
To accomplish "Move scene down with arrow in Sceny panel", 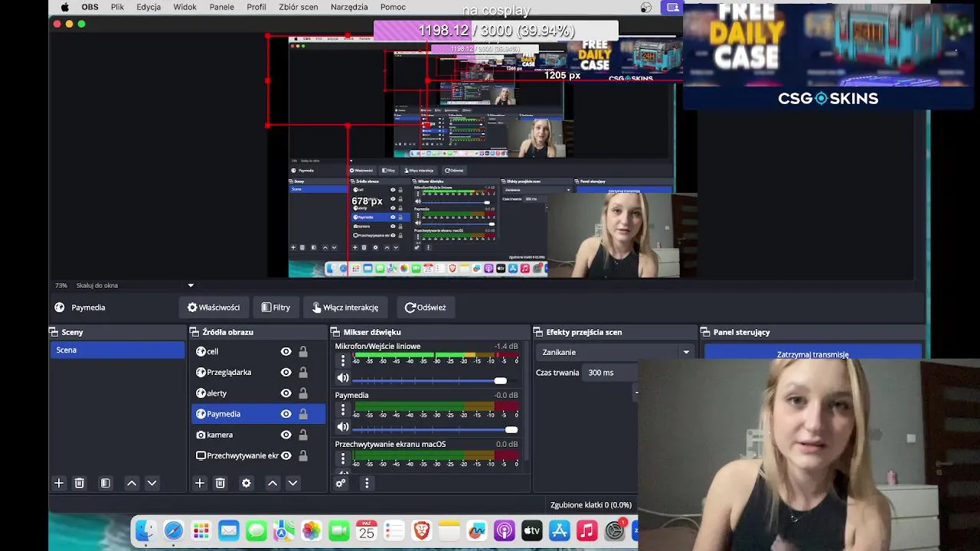I will click(152, 483).
